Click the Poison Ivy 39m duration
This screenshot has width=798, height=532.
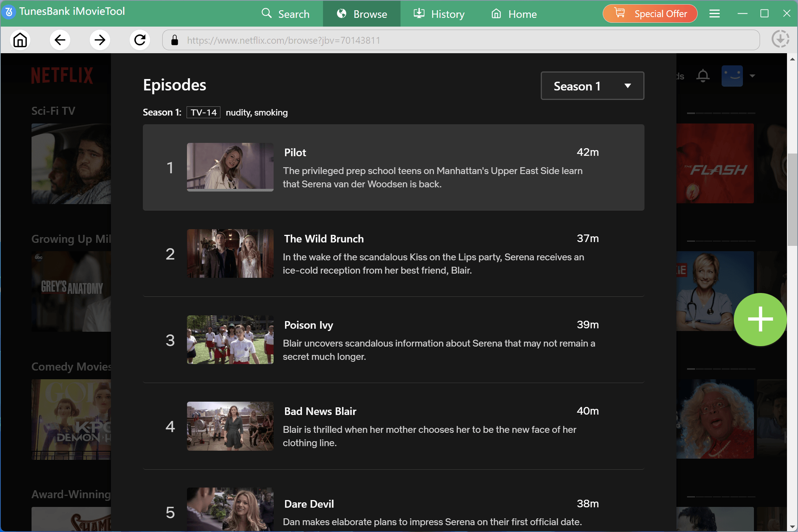click(x=587, y=325)
